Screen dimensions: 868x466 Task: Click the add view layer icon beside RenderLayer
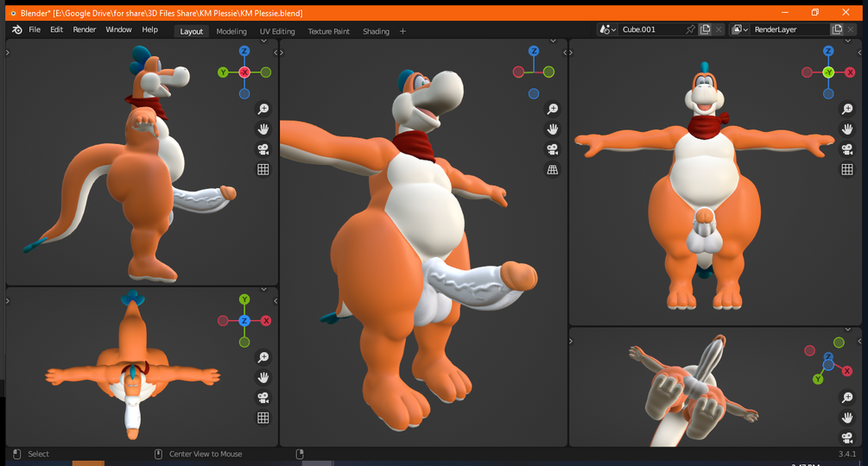(837, 30)
